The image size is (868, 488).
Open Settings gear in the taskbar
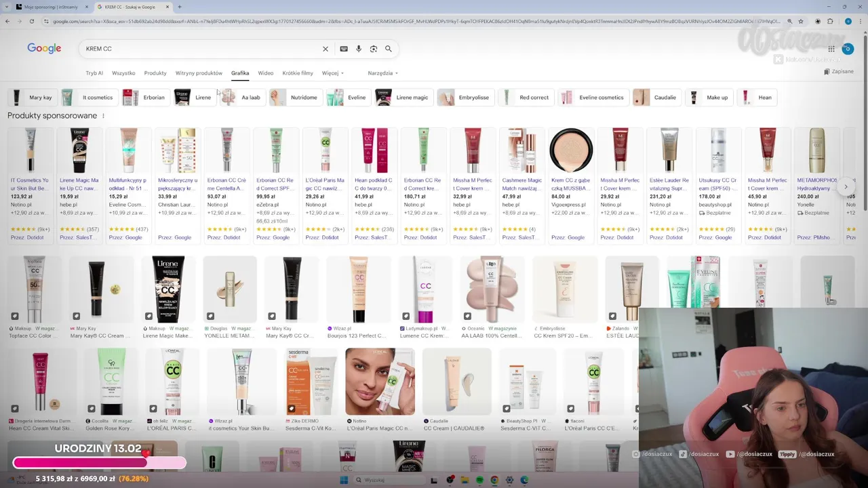(509, 480)
